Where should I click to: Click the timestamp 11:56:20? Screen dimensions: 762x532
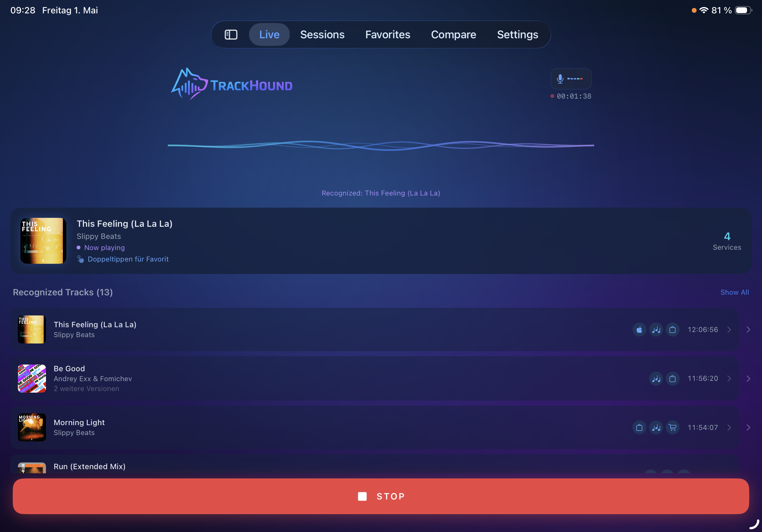tap(703, 379)
